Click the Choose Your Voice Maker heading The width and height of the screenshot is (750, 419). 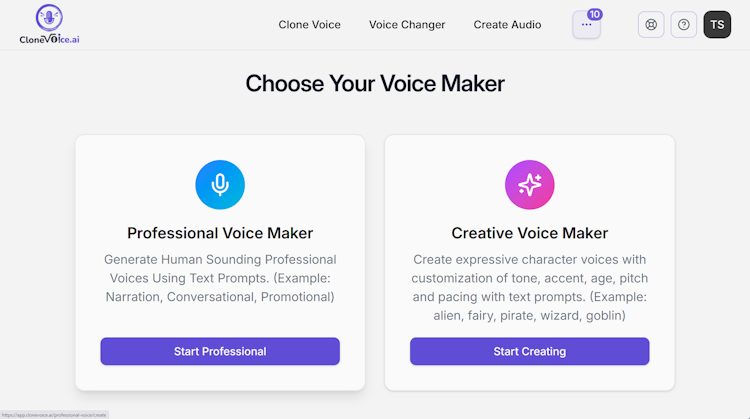pyautogui.click(x=375, y=84)
